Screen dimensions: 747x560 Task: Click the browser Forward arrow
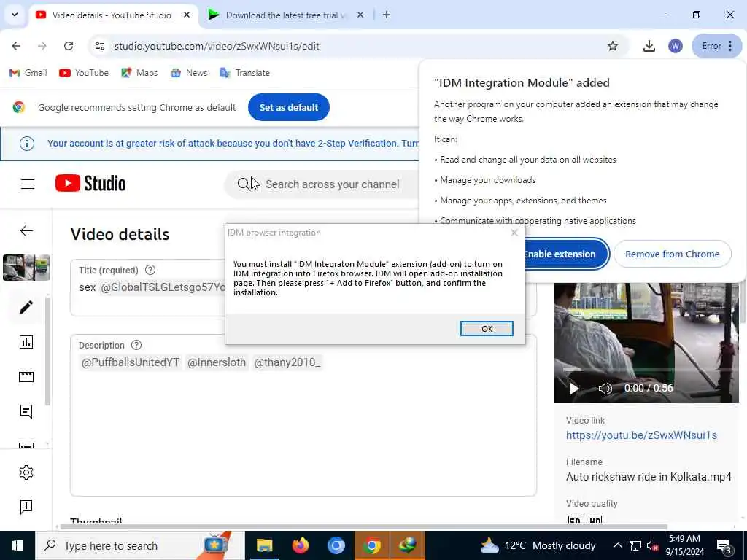tap(42, 46)
